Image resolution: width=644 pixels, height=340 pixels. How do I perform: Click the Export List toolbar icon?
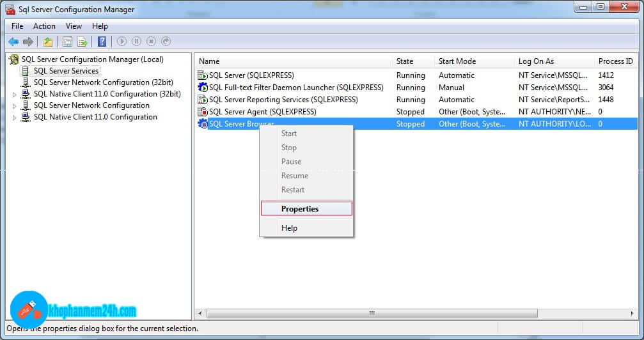click(82, 42)
